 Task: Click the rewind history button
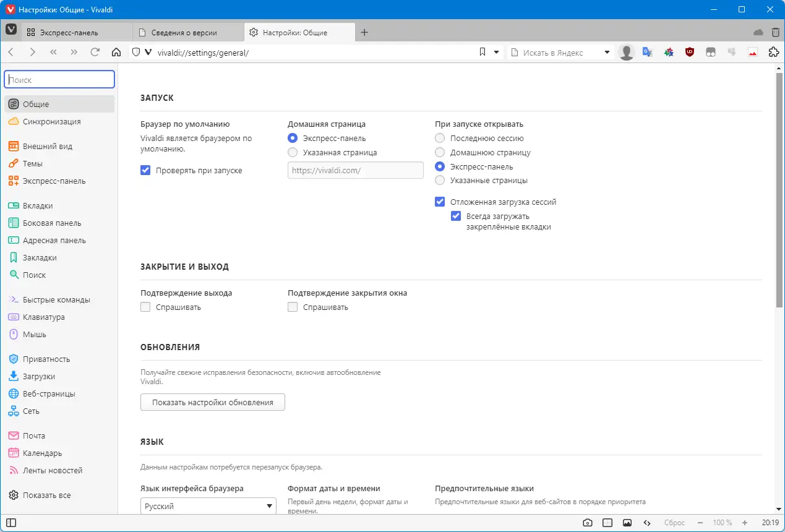[x=53, y=53]
